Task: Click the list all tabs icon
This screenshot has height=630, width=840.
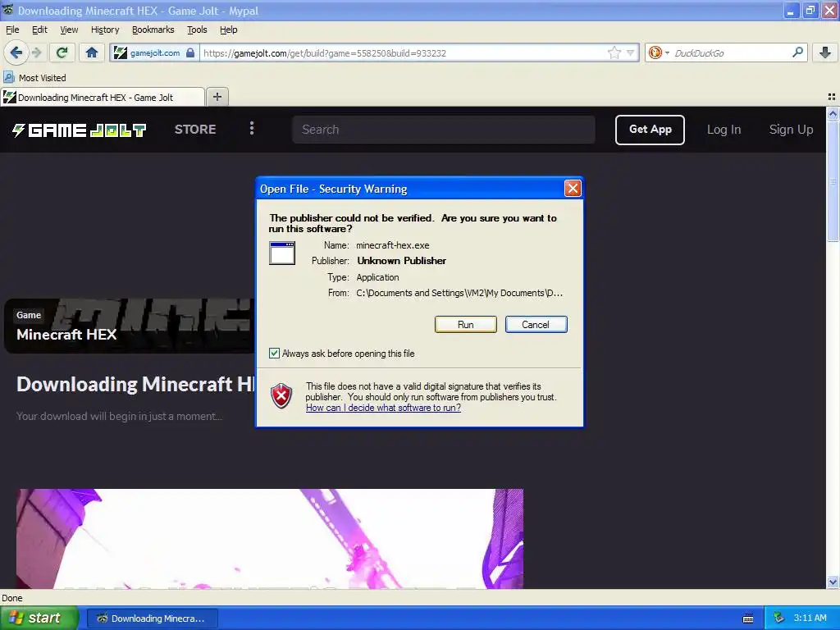Action: click(832, 97)
